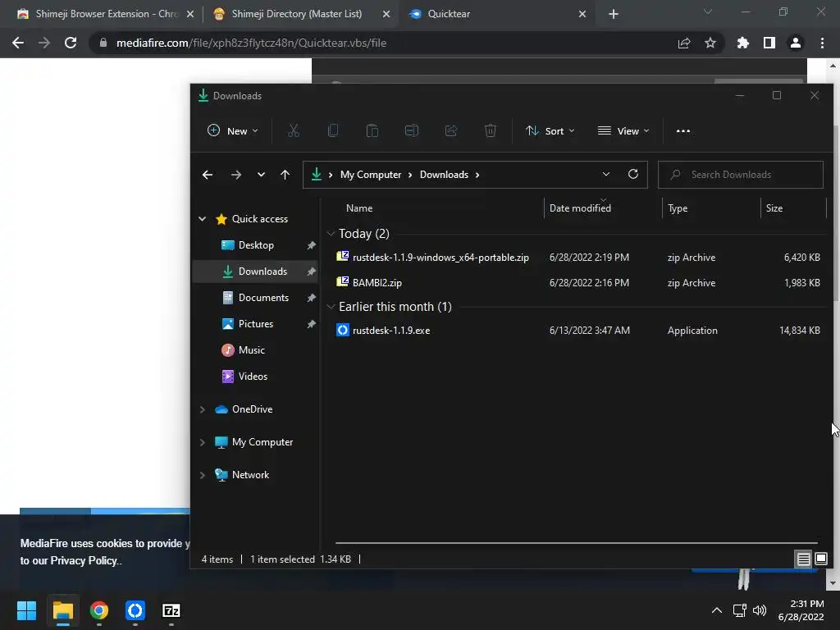Click Privacy Policy link on MediaFire
840x630 pixels.
84,561
